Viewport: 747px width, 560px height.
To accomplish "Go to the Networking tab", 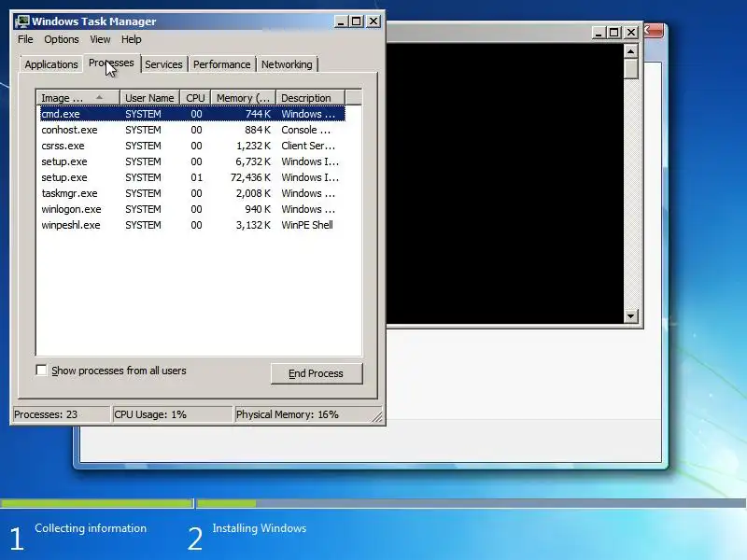I will tap(287, 64).
